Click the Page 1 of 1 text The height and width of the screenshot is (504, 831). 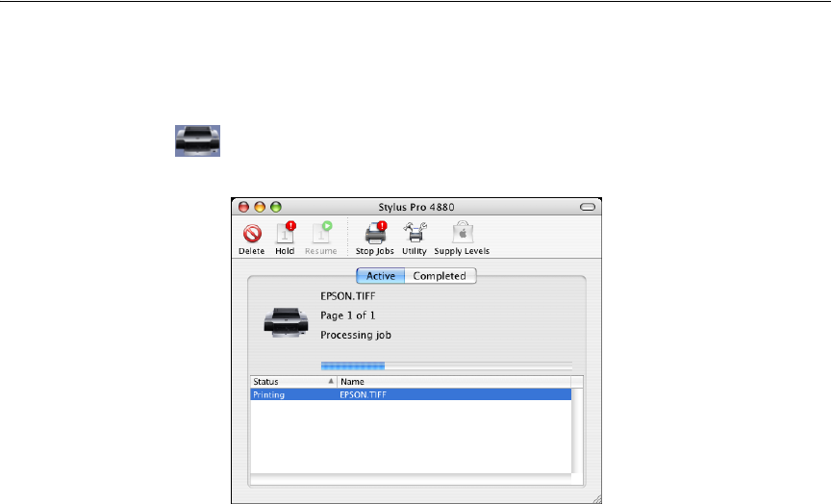pyautogui.click(x=347, y=315)
